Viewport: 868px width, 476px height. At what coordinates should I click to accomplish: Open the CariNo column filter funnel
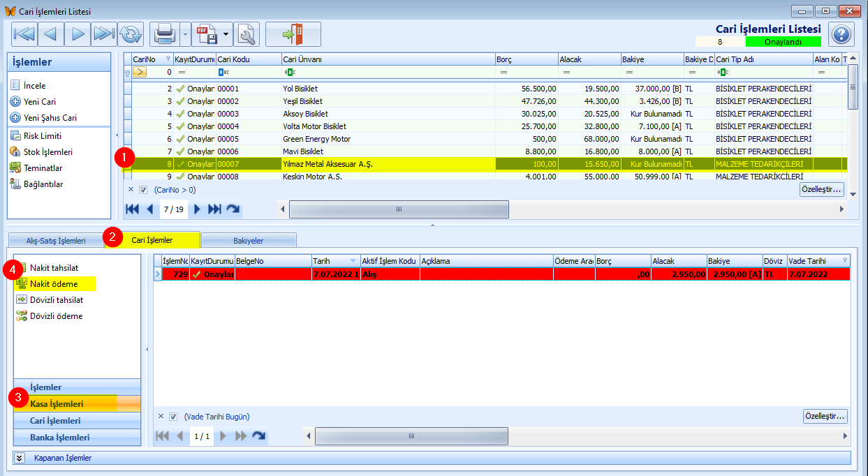coord(168,59)
